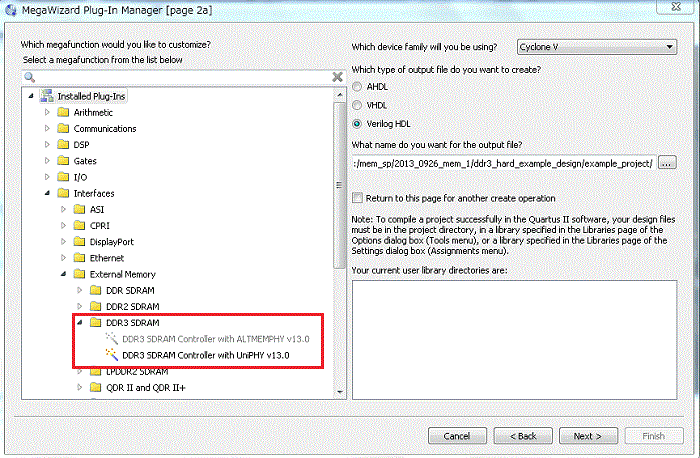Click the DSP folder icon
The width and height of the screenshot is (700, 458).
pos(63,144)
